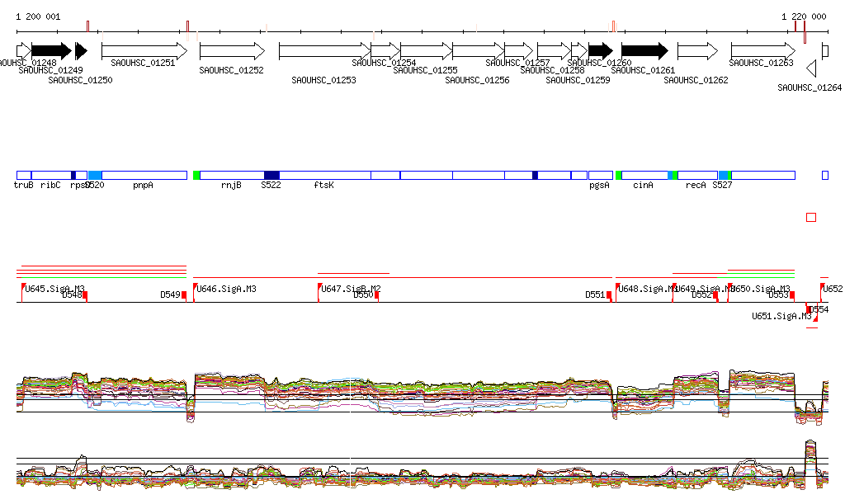Click the cinA gene label
This screenshot has width=845, height=504.
(x=643, y=186)
